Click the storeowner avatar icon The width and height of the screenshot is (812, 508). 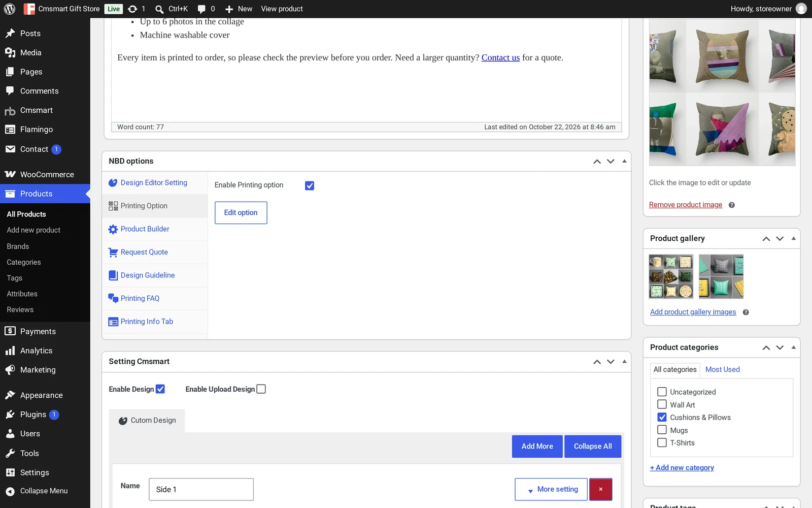point(801,9)
